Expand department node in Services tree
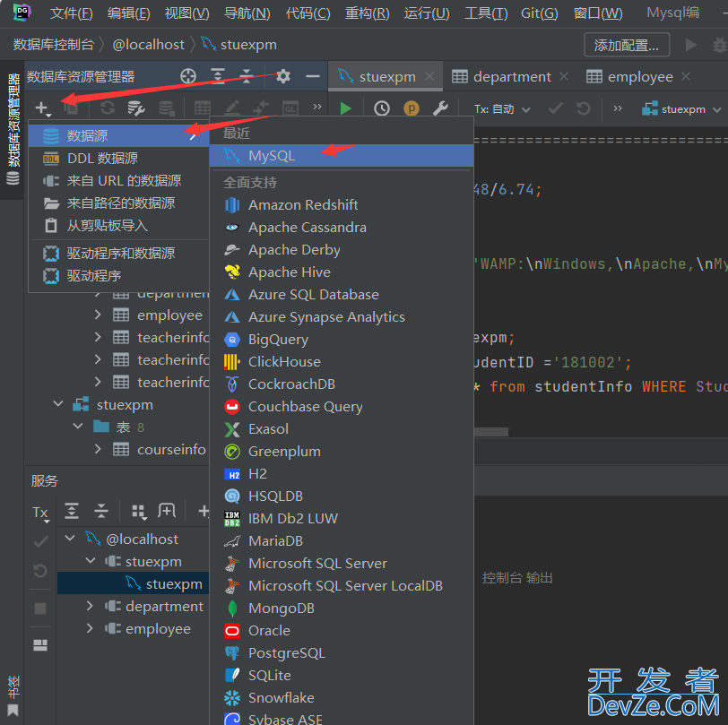Screen dimensions: 728x725 pyautogui.click(x=90, y=606)
